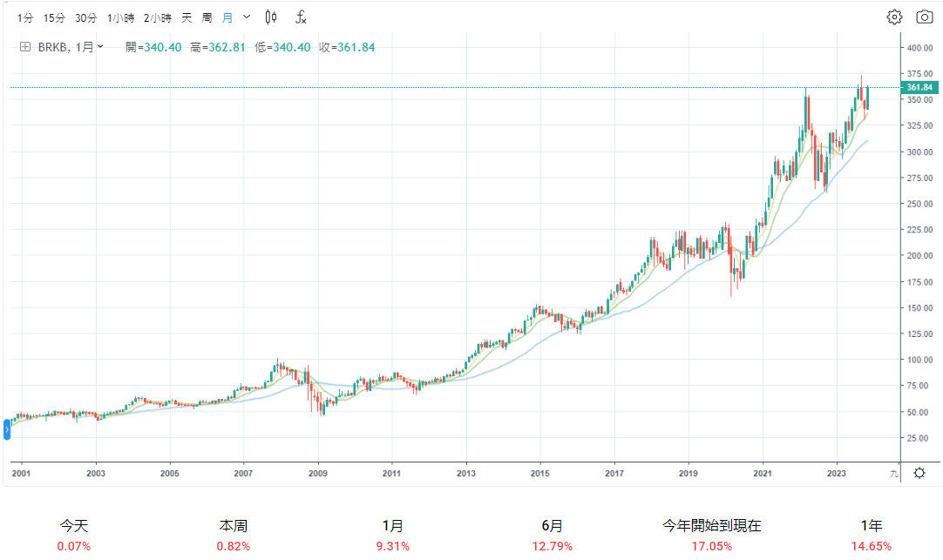Open the candlestick chart style menu
The width and height of the screenshot is (943, 560).
(x=271, y=17)
